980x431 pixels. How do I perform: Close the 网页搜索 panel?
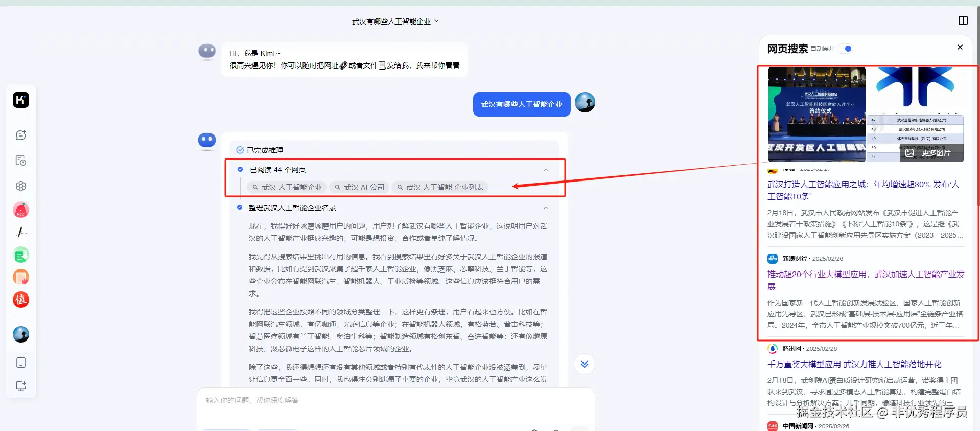(x=960, y=47)
